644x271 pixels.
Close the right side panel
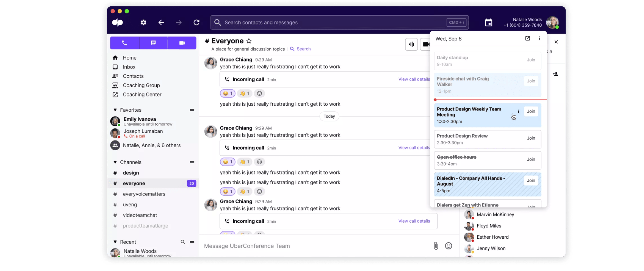[556, 42]
